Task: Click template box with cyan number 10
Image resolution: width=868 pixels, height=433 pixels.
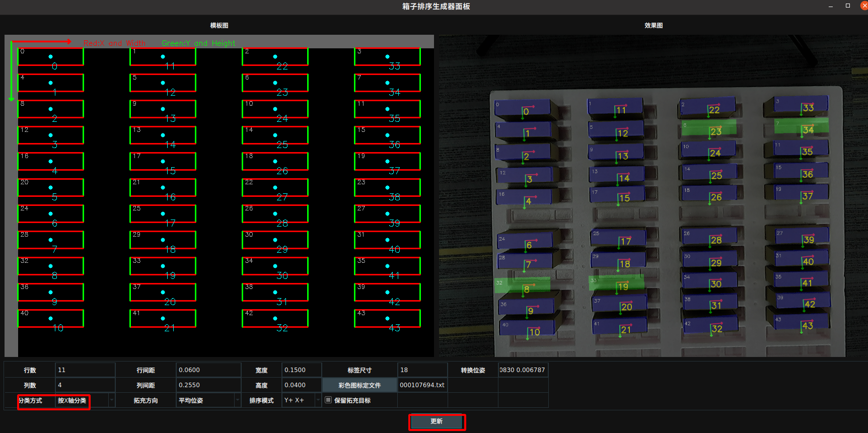Action: (x=51, y=319)
